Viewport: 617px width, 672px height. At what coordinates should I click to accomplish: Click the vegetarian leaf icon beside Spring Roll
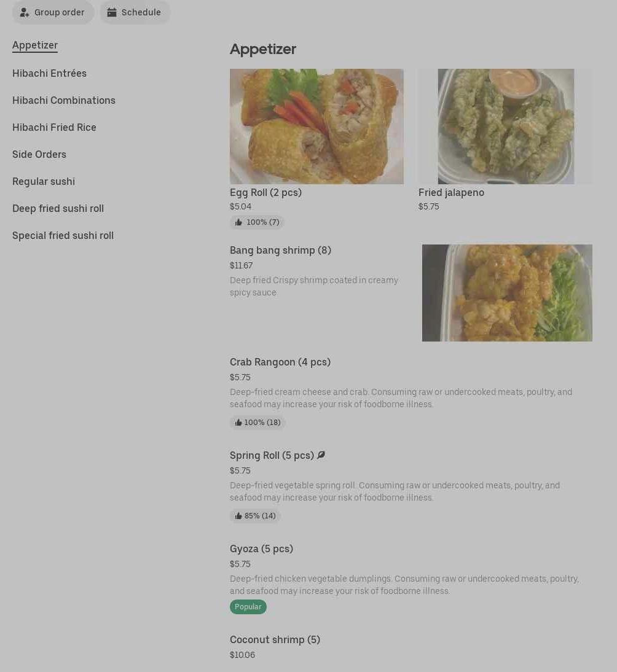coord(321,455)
